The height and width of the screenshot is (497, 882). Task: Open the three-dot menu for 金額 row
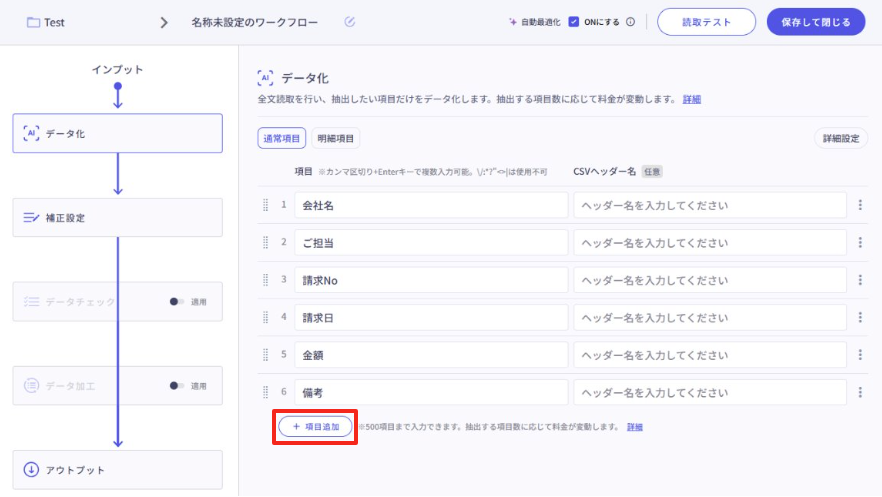pyautogui.click(x=860, y=355)
